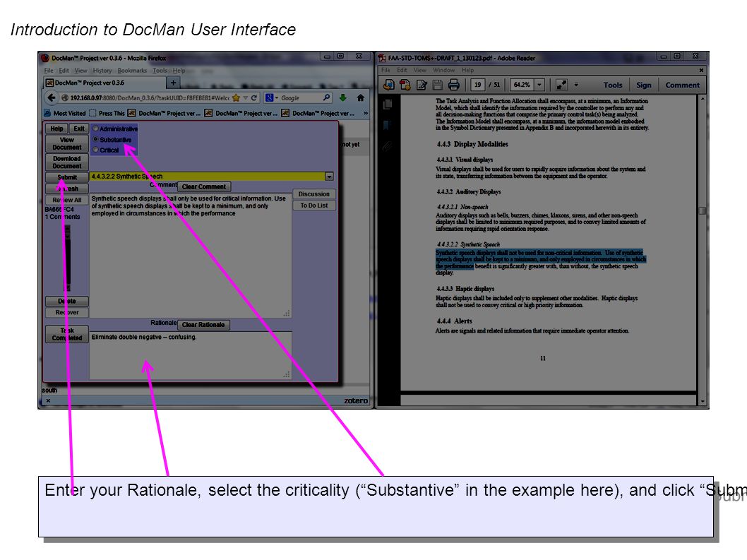Select the Critical radio button
Screen dimensions: 747x560
(96, 150)
